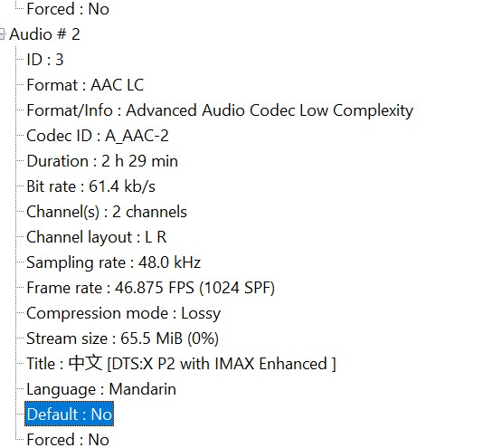Select the Bit rate : 61.4 kb/s row
Image resolution: width=502 pixels, height=448 pixels.
click(x=91, y=186)
